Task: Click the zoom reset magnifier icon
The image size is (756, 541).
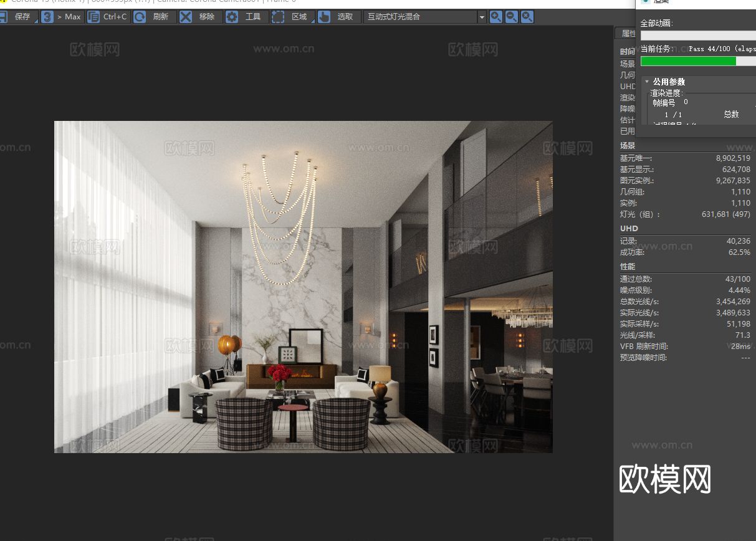Action: point(527,17)
